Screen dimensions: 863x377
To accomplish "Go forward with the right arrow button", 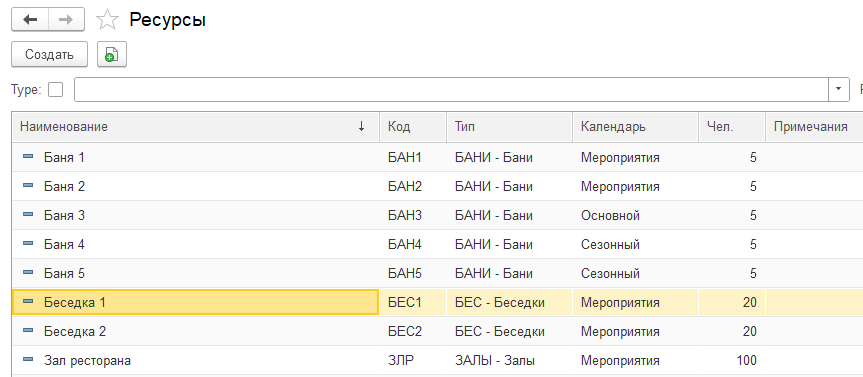I will point(66,20).
